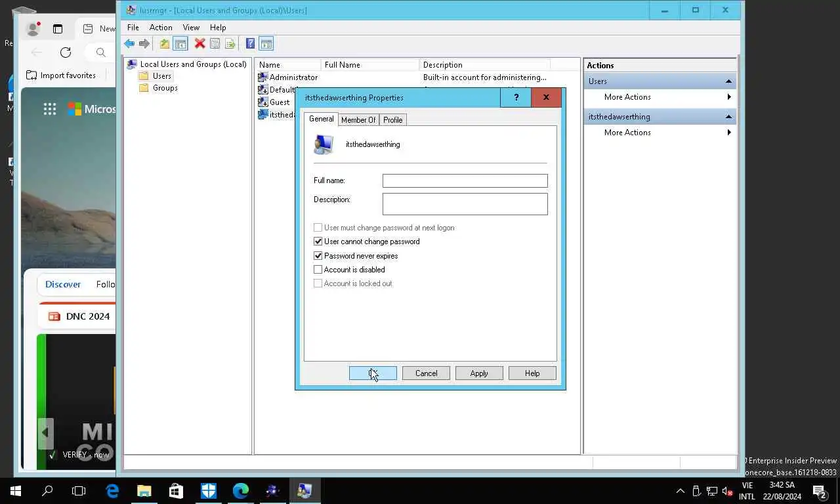Click the Cancel button
840x504 pixels.
click(426, 373)
